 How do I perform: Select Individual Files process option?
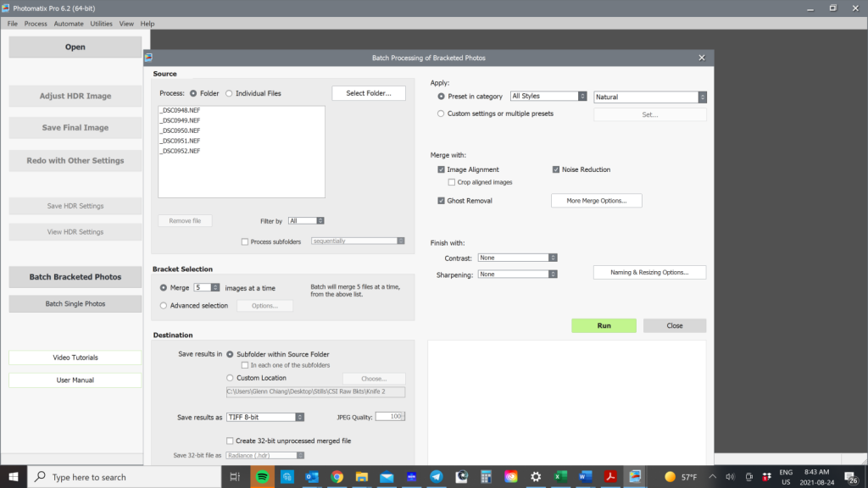pos(229,93)
